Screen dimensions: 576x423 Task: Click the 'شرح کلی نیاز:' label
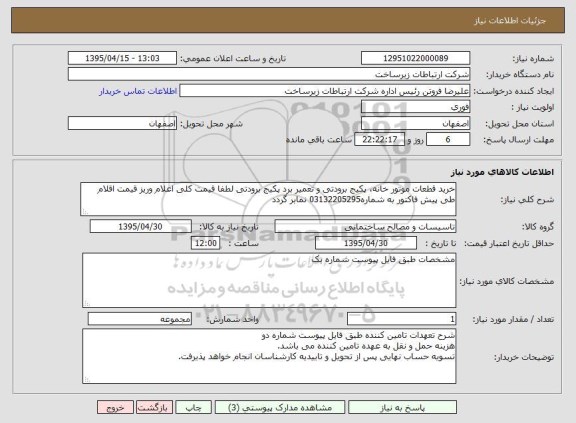pyautogui.click(x=527, y=200)
